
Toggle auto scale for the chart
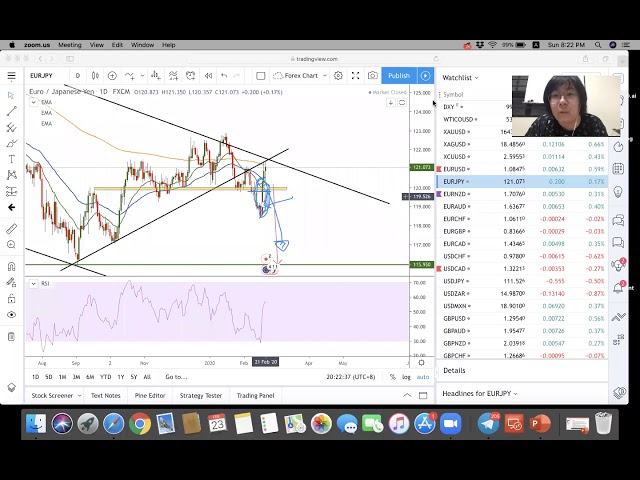point(422,377)
